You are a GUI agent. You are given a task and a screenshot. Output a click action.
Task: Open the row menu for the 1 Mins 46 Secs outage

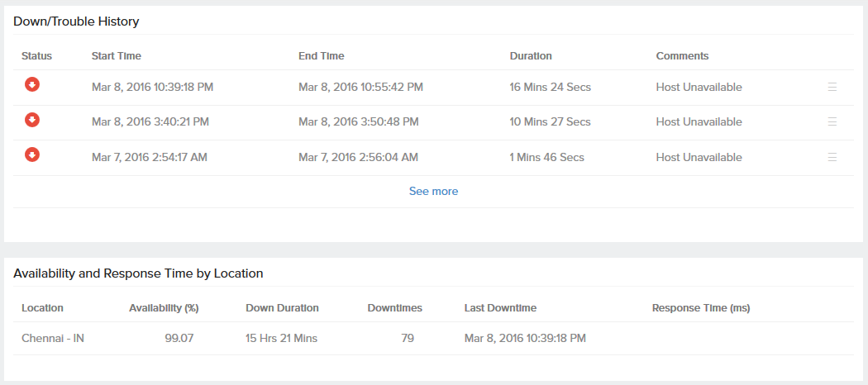tap(832, 157)
